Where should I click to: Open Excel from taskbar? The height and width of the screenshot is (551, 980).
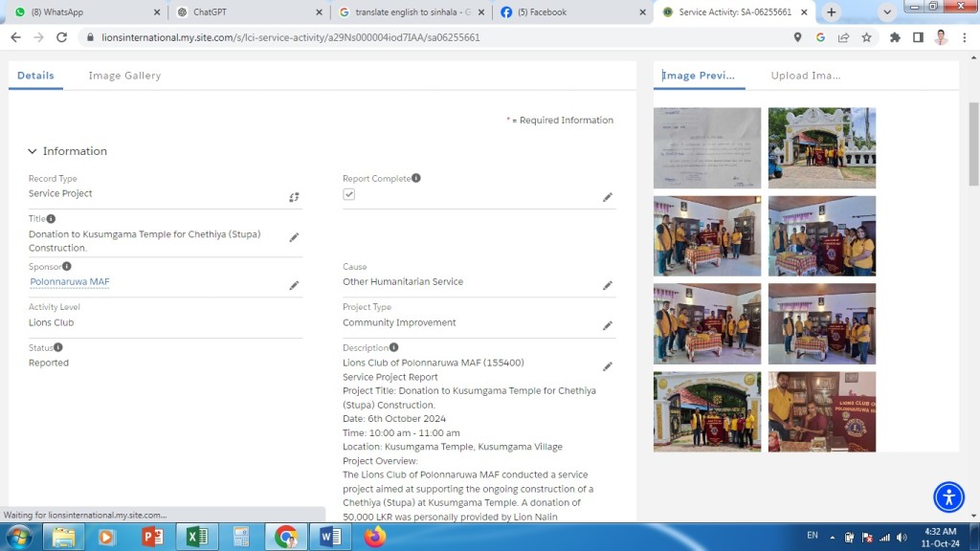(196, 537)
